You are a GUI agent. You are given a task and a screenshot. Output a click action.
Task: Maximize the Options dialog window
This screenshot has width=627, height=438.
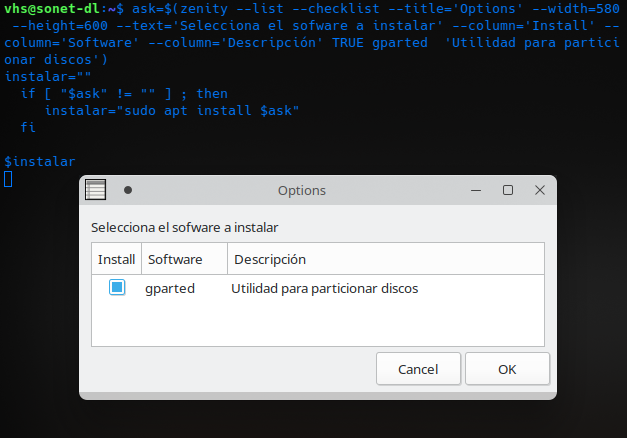click(x=508, y=190)
